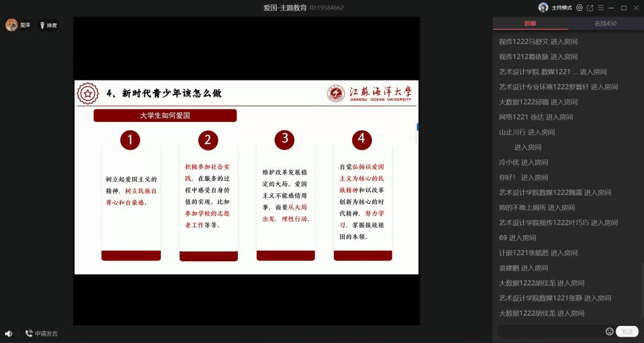
Task: Open the three-line hamburger menu
Action: pyautogui.click(x=600, y=8)
